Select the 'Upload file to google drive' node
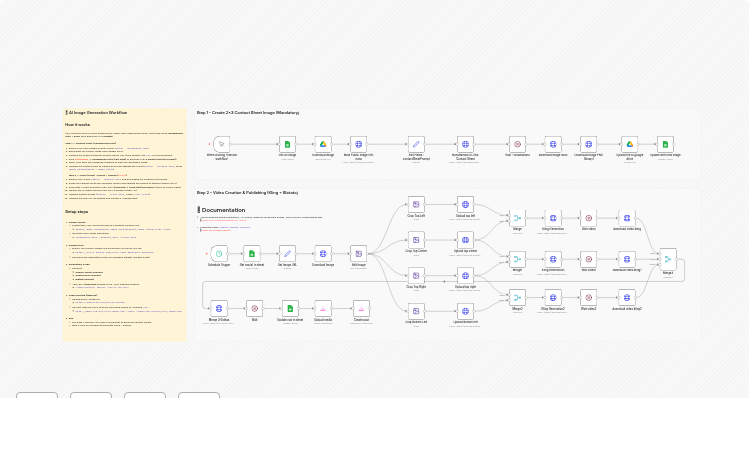Viewport: 749px width, 450px height. tap(629, 144)
